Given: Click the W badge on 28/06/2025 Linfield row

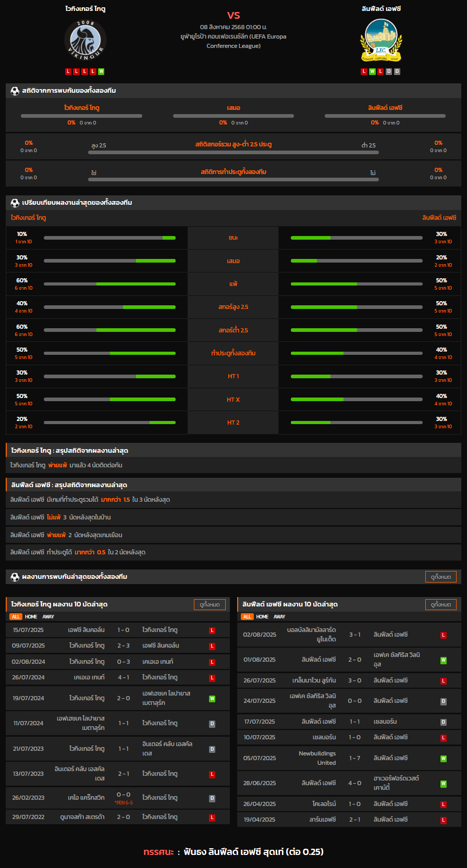Looking at the screenshot, I should pyautogui.click(x=444, y=784).
